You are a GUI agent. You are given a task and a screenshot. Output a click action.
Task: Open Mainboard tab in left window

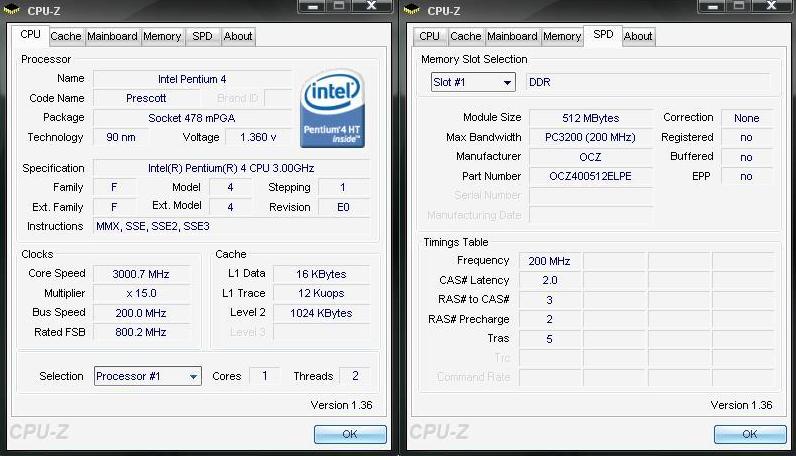tap(112, 37)
